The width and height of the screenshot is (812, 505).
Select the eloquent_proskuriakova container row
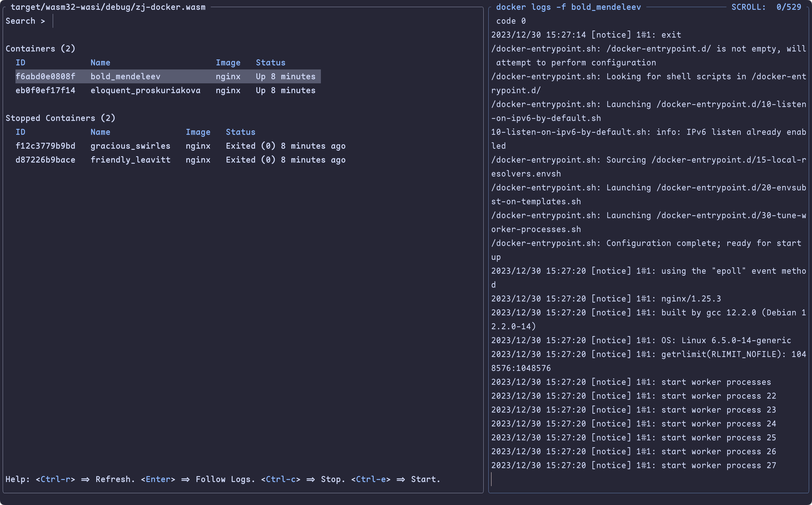[145, 91]
